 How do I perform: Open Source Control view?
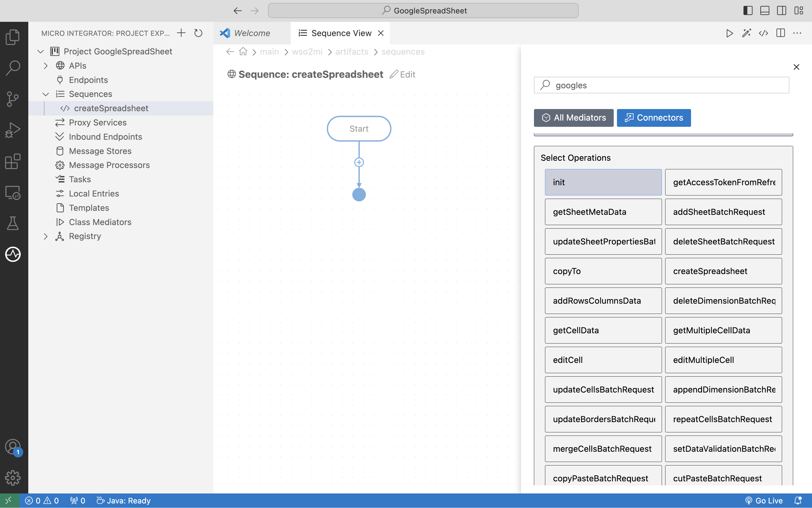click(x=13, y=99)
